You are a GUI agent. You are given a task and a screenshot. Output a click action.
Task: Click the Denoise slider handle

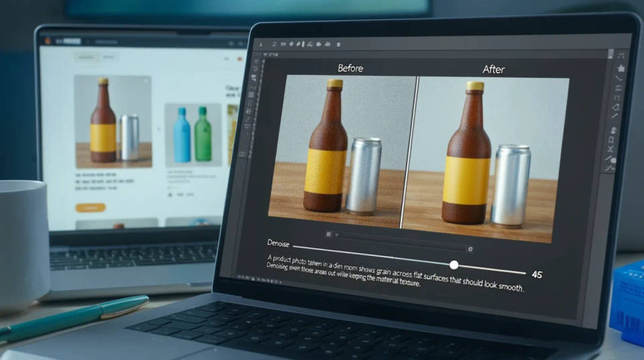(x=453, y=265)
